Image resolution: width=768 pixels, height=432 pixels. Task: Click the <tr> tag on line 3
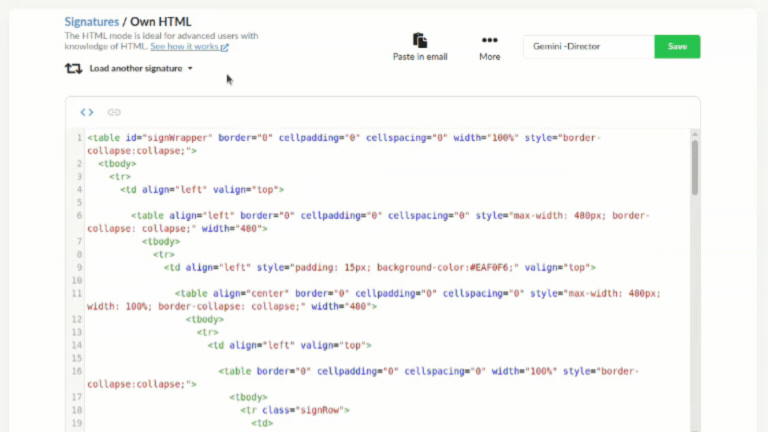[x=120, y=176]
